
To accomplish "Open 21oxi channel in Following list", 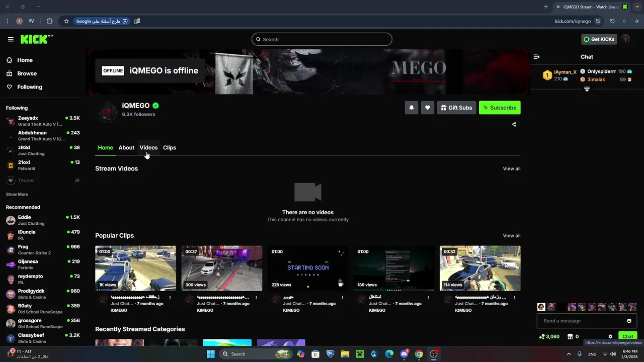I will click(43, 165).
